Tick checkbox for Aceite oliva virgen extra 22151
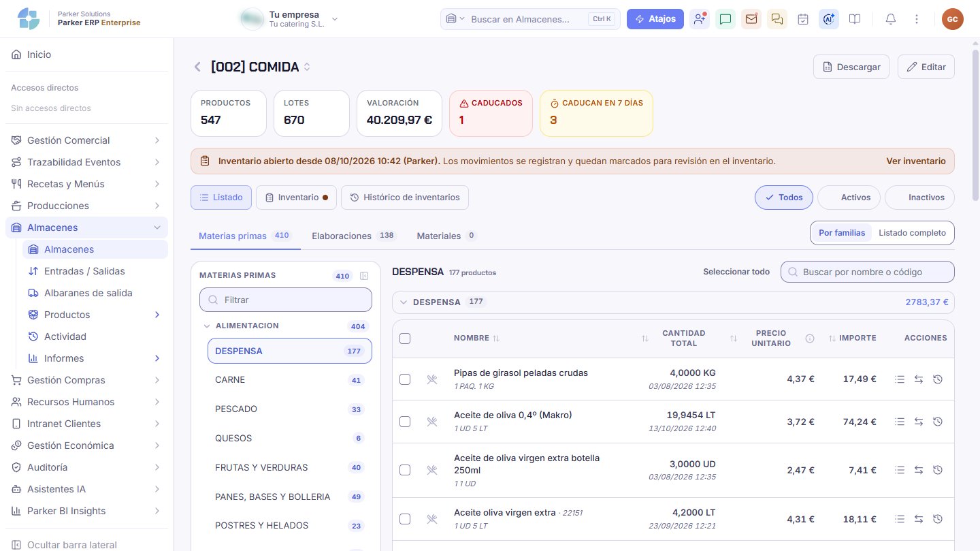Image resolution: width=980 pixels, height=551 pixels. (405, 519)
